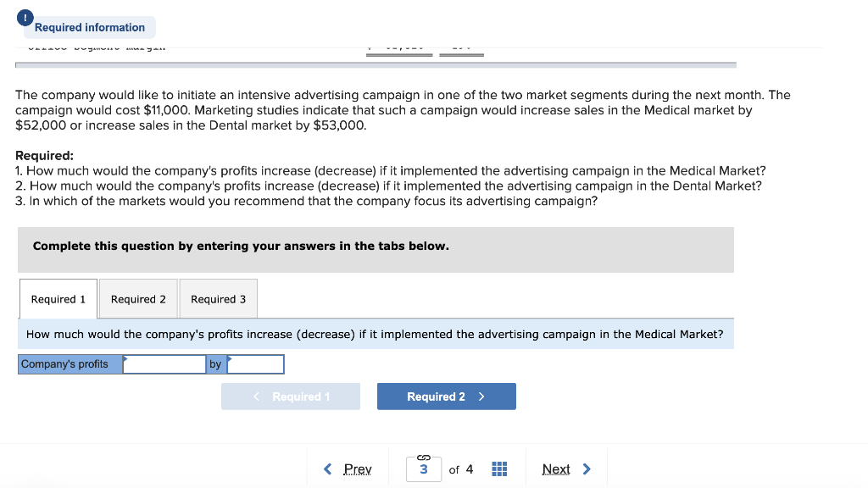Click the first Company's profits answer field
Viewport: 868px width, 488px height.
(164, 363)
